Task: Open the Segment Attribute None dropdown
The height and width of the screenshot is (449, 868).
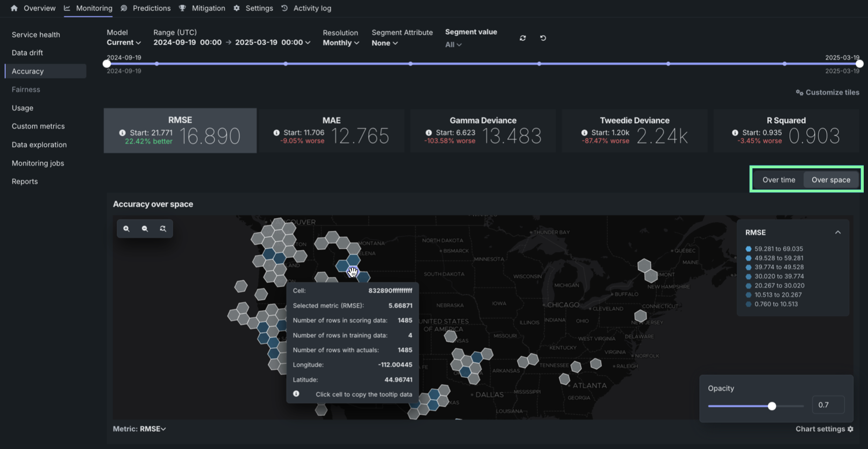Action: pyautogui.click(x=385, y=43)
